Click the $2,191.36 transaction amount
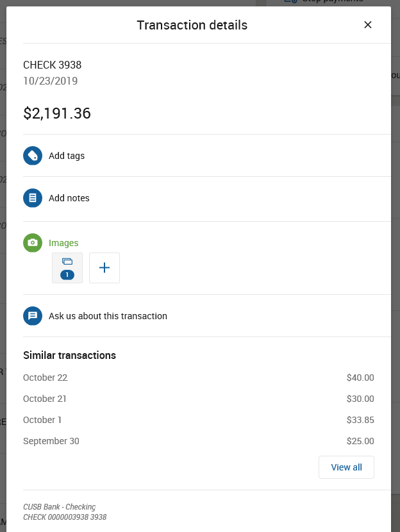This screenshot has height=532, width=400. tap(57, 113)
